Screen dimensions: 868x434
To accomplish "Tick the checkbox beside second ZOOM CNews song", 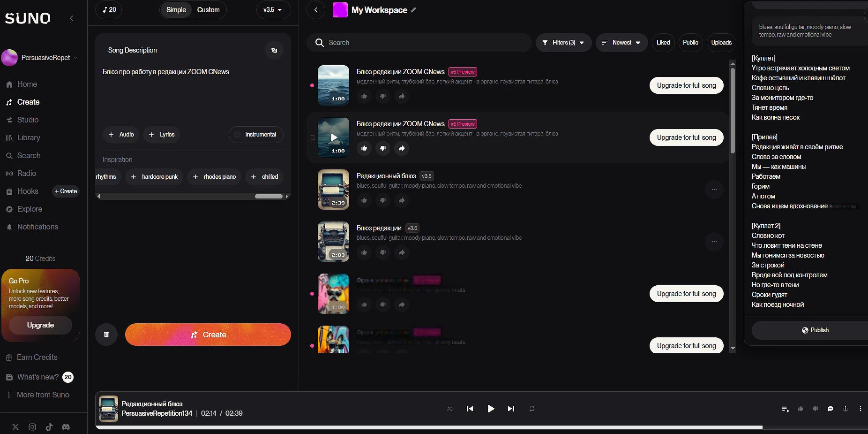I will pyautogui.click(x=312, y=137).
